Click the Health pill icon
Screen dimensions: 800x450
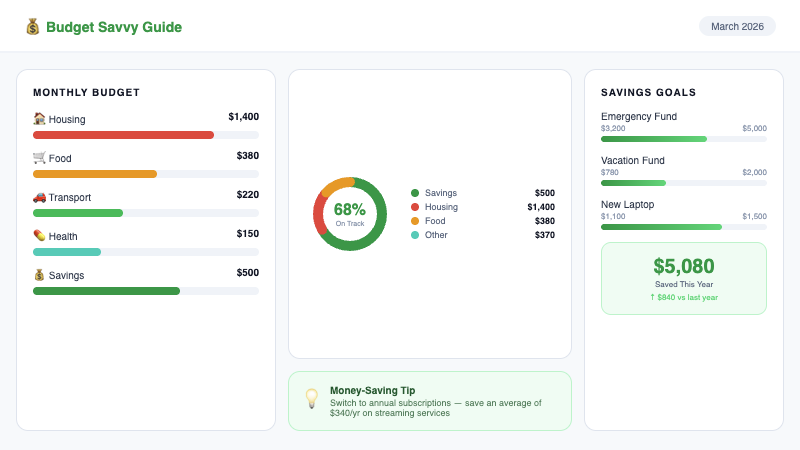pos(39,236)
